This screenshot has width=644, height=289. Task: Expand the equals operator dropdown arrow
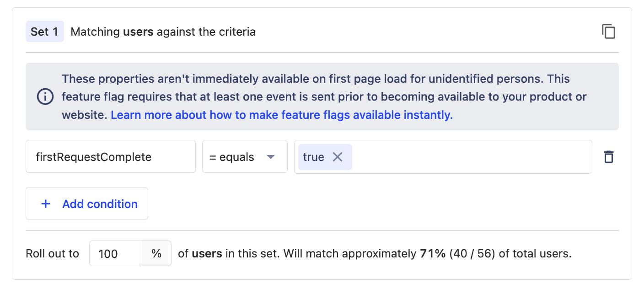click(271, 157)
